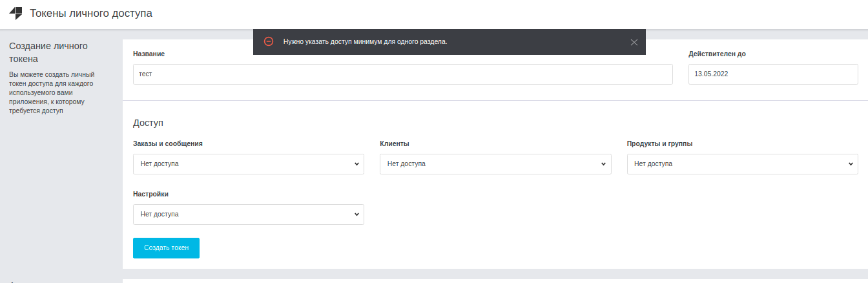Click the Клиенты label
Image resolution: width=868 pixels, height=283 pixels.
click(395, 143)
